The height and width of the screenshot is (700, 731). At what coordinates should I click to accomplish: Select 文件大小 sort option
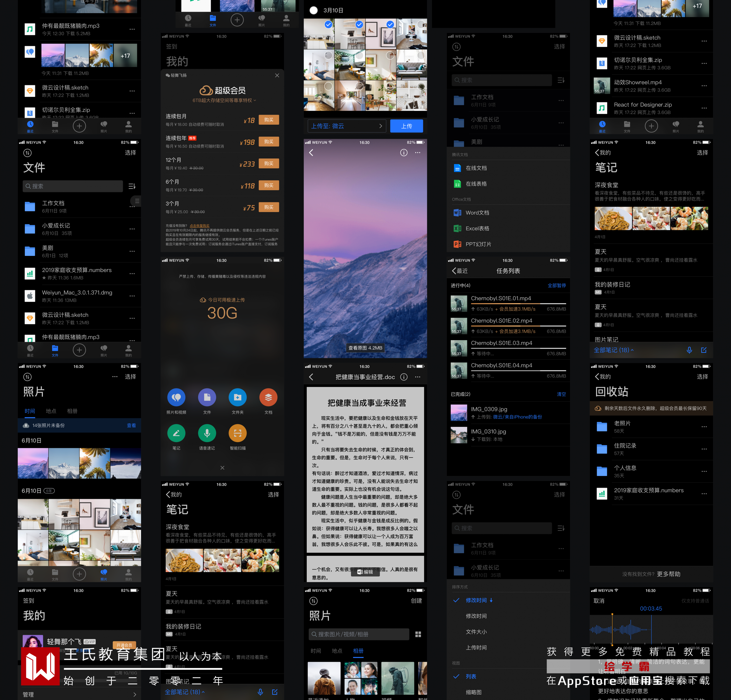pyautogui.click(x=476, y=632)
